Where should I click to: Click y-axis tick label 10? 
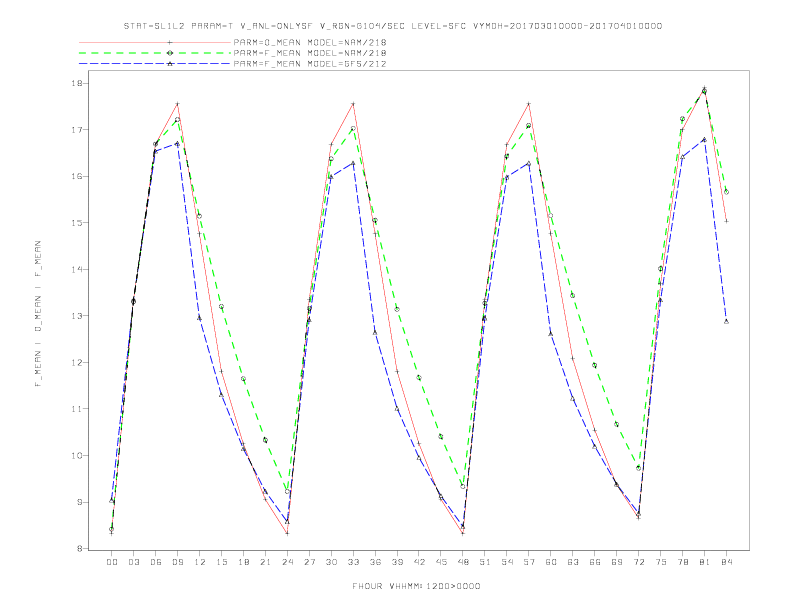77,455
